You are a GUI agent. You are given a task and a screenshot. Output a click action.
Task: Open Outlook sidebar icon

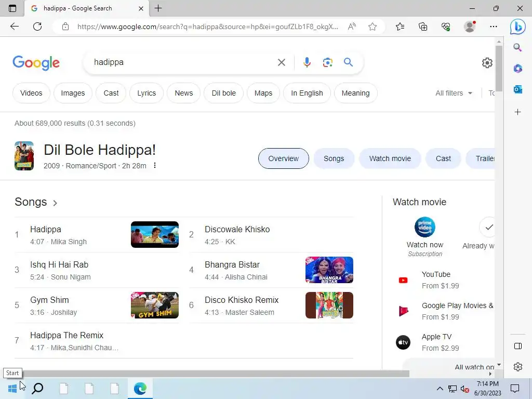click(517, 89)
